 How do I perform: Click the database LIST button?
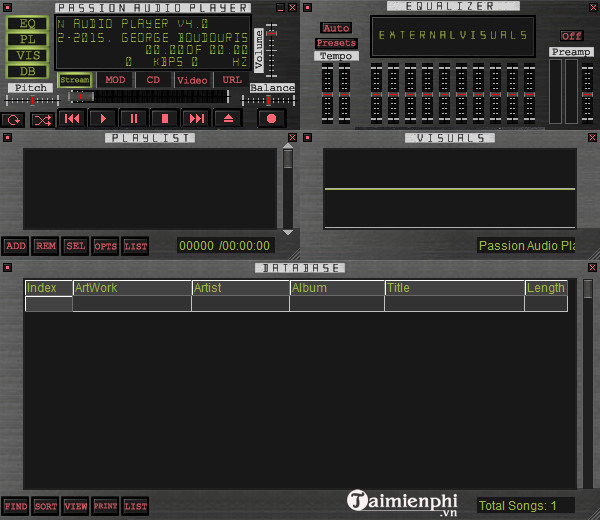(x=136, y=506)
